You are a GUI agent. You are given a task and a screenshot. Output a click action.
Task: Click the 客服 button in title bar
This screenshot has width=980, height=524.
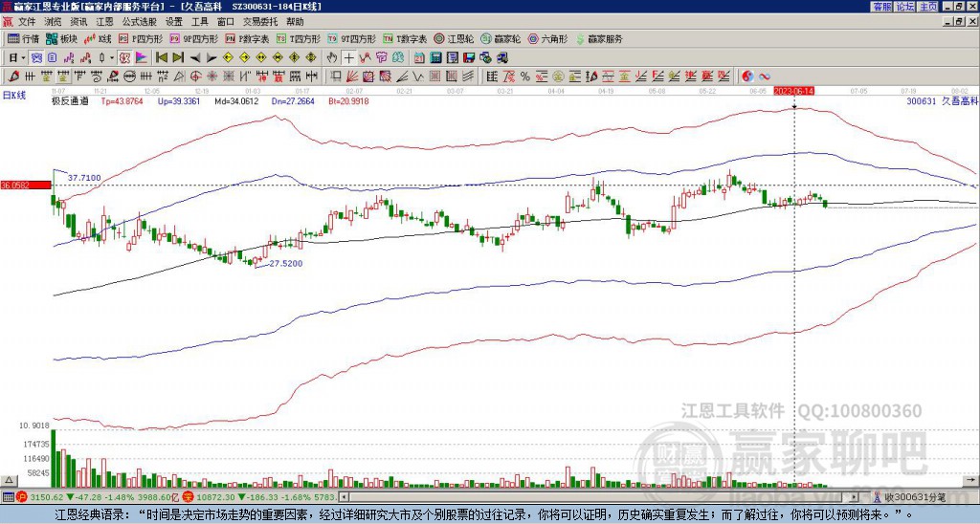[x=881, y=7]
